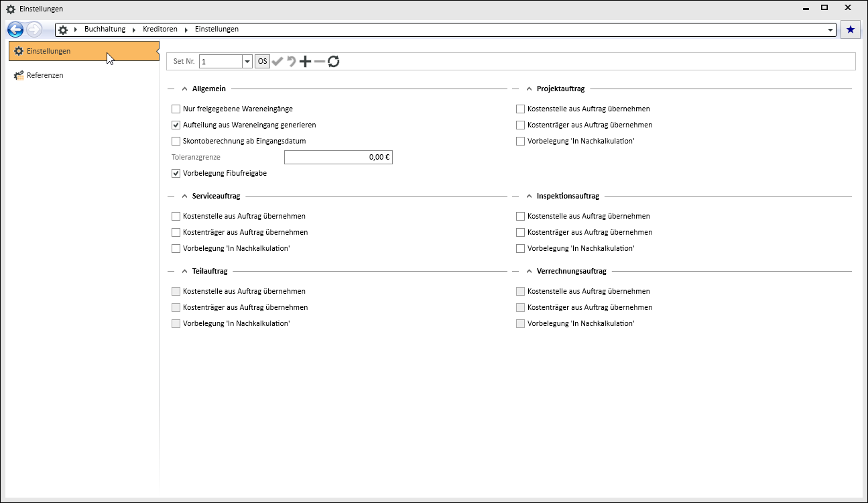Image resolution: width=868 pixels, height=503 pixels.
Task: Check Inspektionsauftrag Vorbelegung 'In Nachkalkulation'
Action: 521,248
